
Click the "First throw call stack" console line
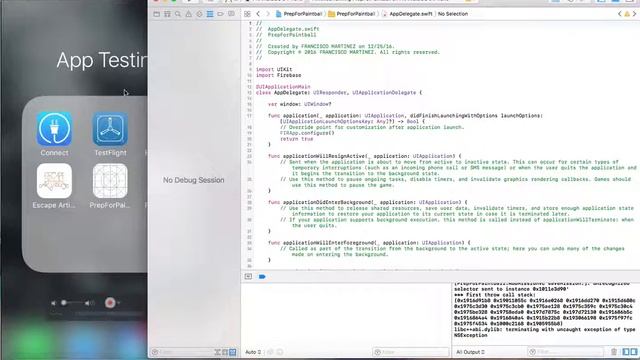(494, 295)
